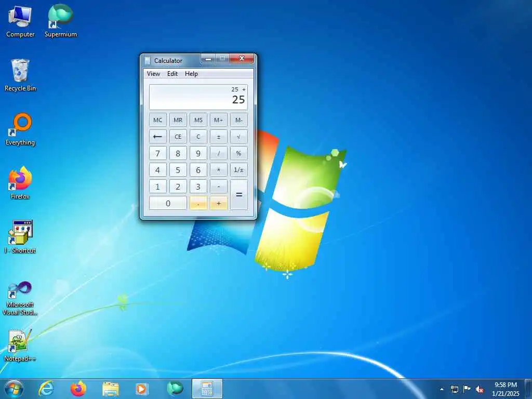Click the number 6 key
The width and height of the screenshot is (532, 399).
[x=198, y=170]
